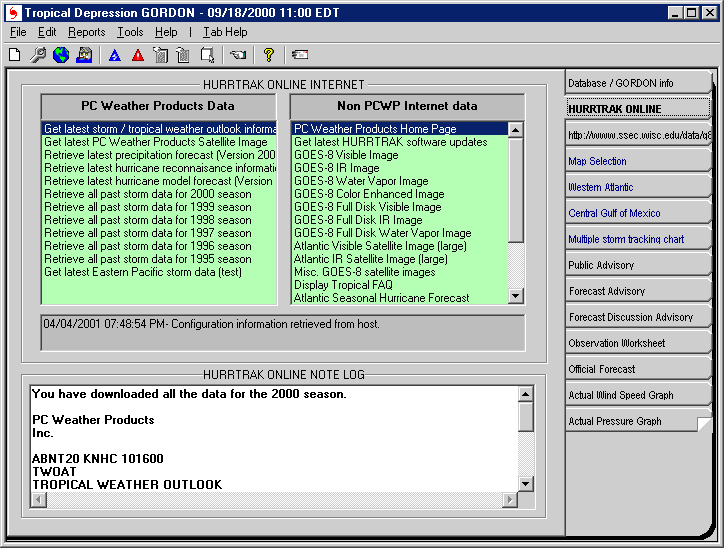Select GOES-8 Color Enhanced Image entry
The height and width of the screenshot is (548, 724).
(x=400, y=194)
